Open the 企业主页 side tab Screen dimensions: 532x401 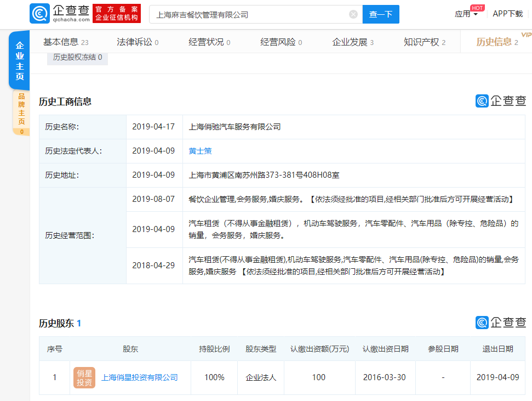click(19, 60)
